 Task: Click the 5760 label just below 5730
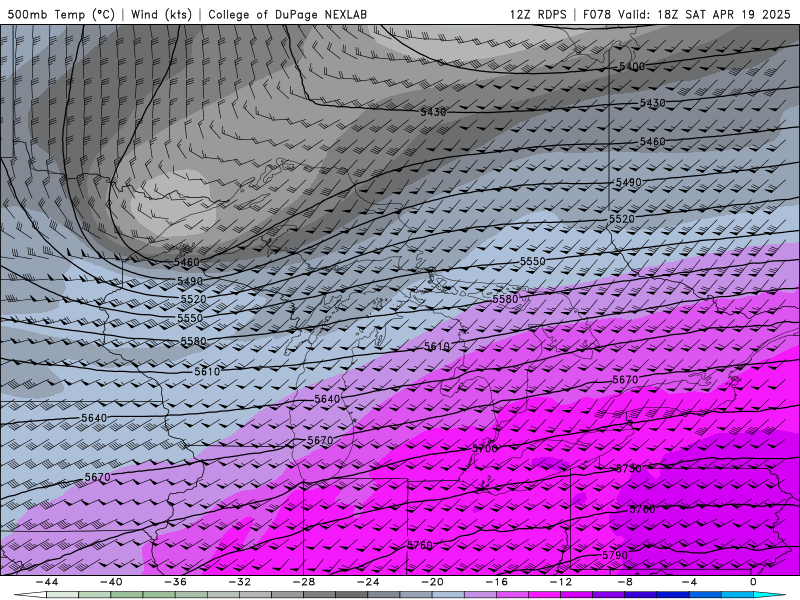point(642,509)
